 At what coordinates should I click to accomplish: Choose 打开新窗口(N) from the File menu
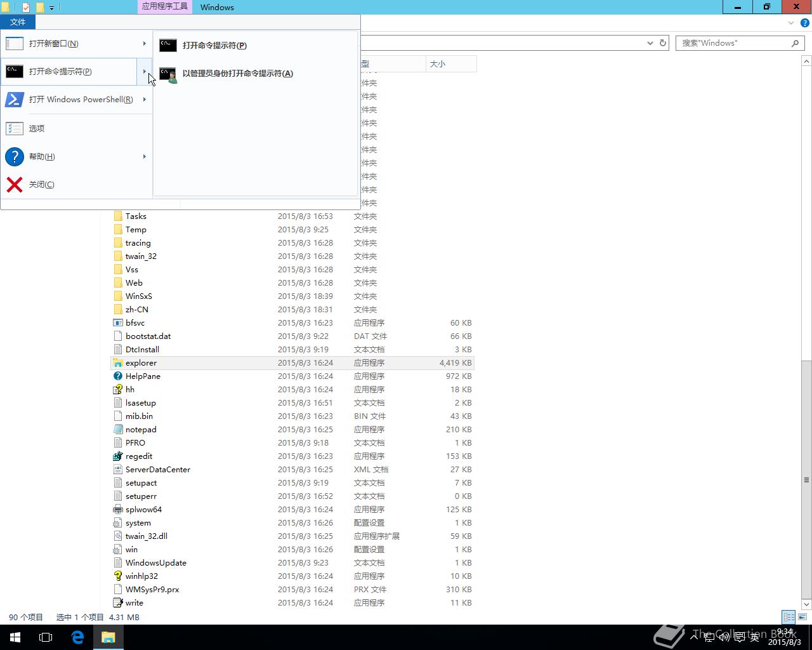coord(69,44)
